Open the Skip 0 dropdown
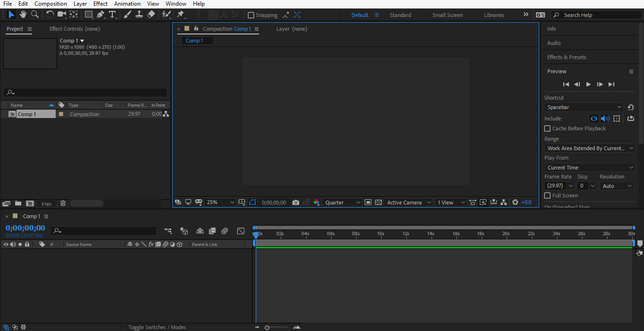Screen dimensions: 644x331 pos(587,186)
